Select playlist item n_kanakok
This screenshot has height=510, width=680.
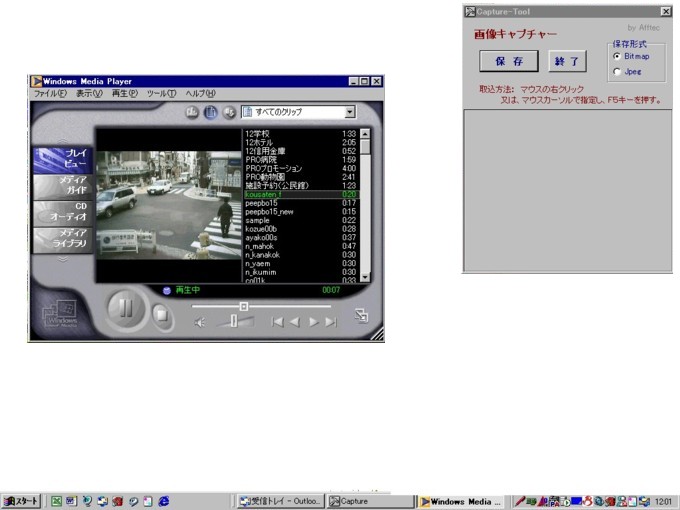click(301, 255)
